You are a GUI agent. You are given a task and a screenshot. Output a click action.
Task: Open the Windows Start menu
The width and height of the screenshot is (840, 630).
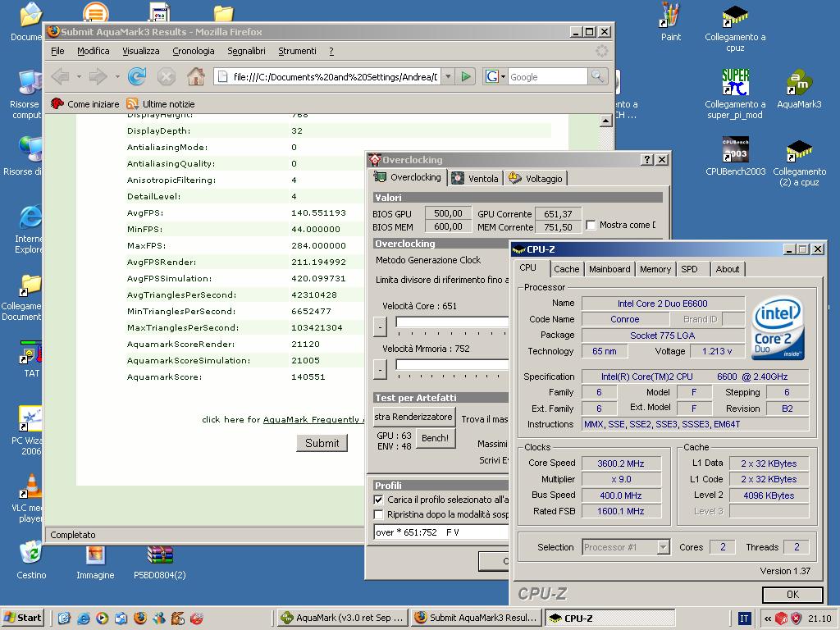tap(23, 618)
